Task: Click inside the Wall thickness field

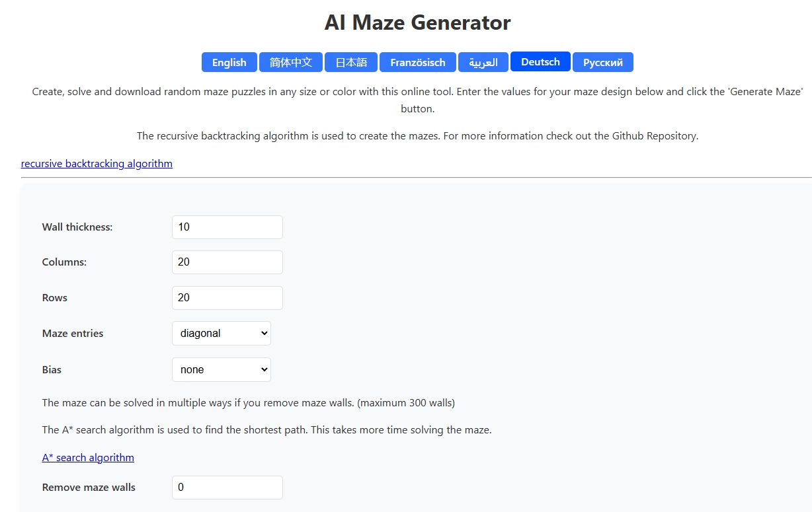Action: (227, 227)
